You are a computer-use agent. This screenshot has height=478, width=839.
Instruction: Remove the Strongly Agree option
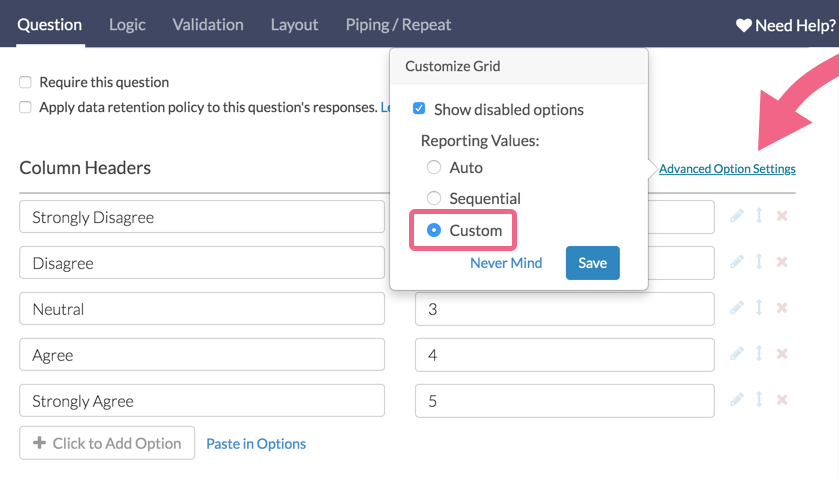(x=782, y=400)
